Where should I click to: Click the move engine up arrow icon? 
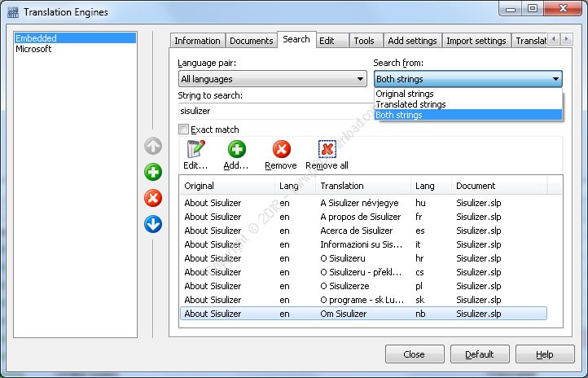(153, 146)
